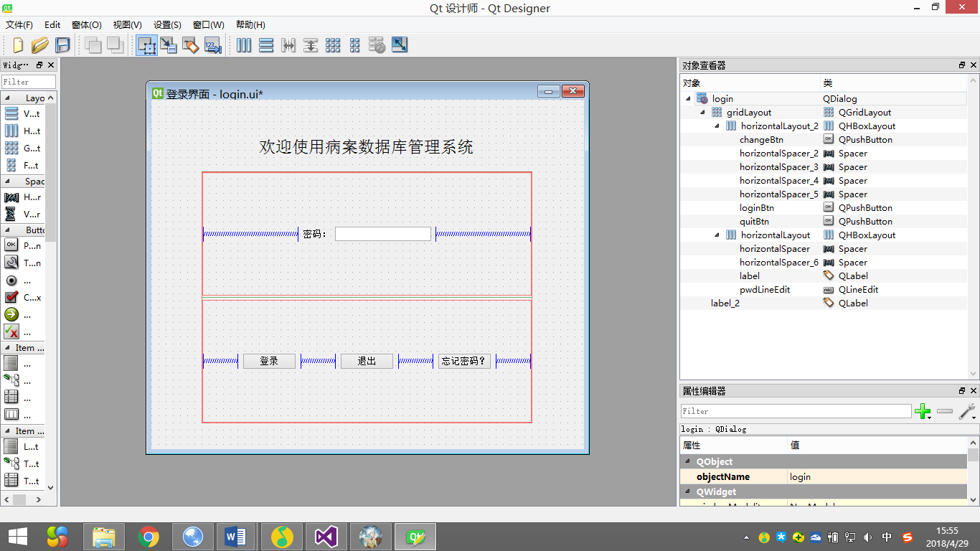Pick the Radio Button widget in Widget Box
The image size is (980, 551).
pyautogui.click(x=12, y=280)
